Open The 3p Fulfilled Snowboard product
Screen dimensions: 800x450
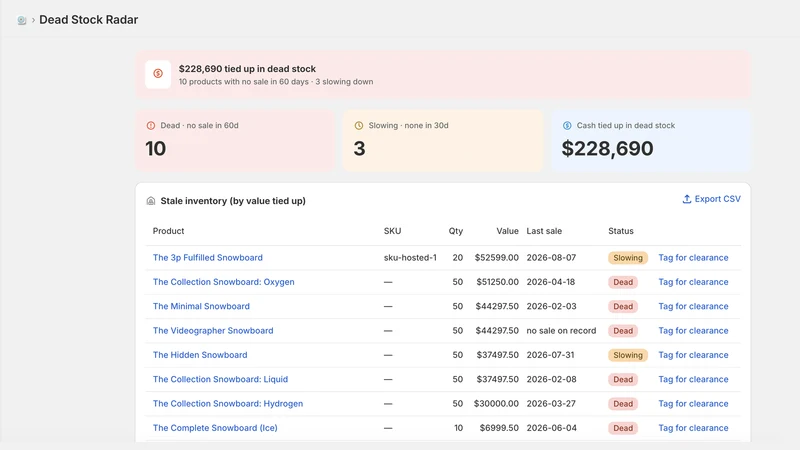tap(208, 258)
